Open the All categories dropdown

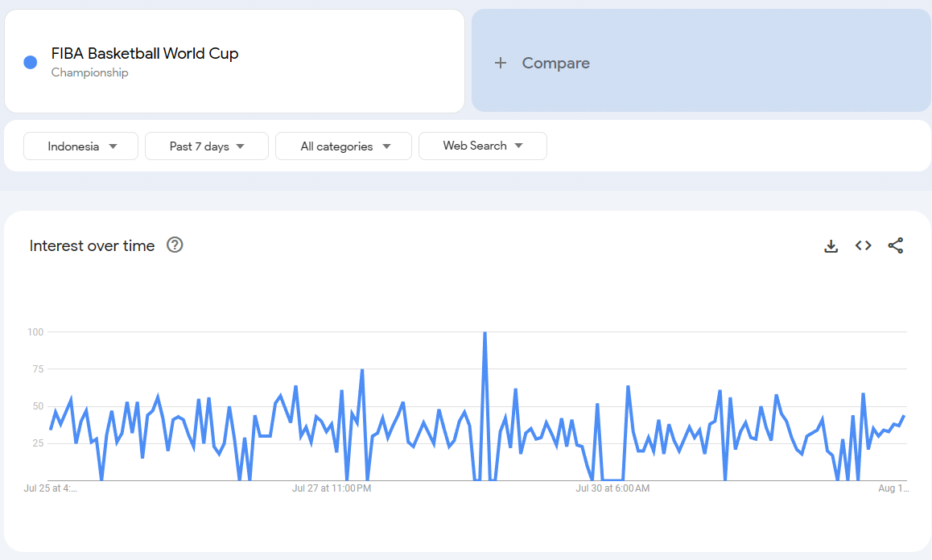pos(344,146)
